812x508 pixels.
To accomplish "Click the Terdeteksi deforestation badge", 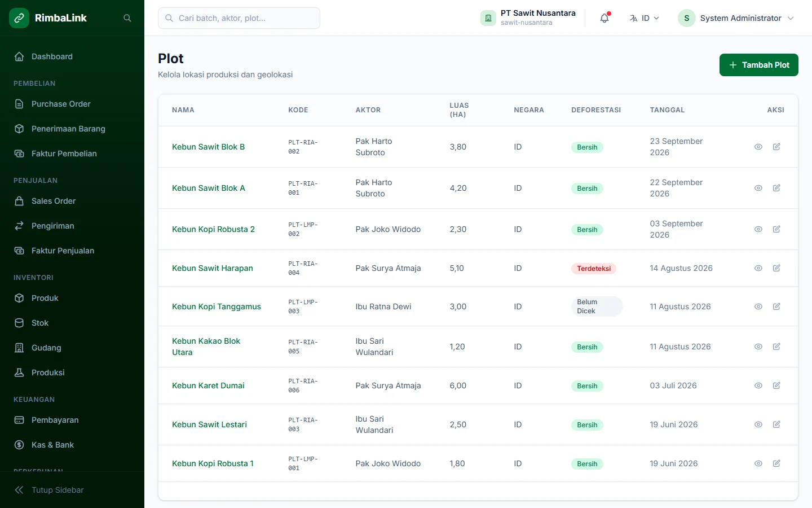I will pyautogui.click(x=594, y=269).
